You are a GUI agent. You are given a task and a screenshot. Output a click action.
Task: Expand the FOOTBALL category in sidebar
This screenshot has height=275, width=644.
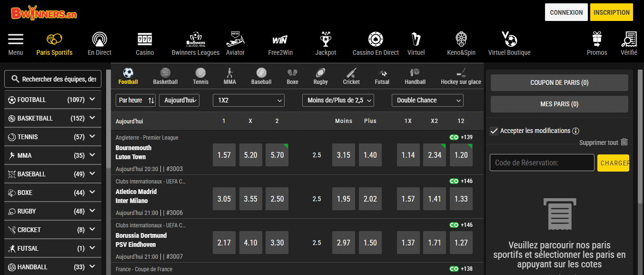[92, 100]
